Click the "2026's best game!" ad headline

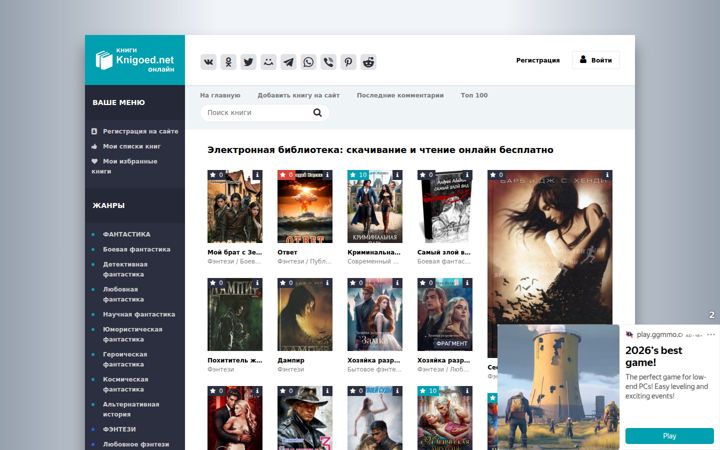653,356
